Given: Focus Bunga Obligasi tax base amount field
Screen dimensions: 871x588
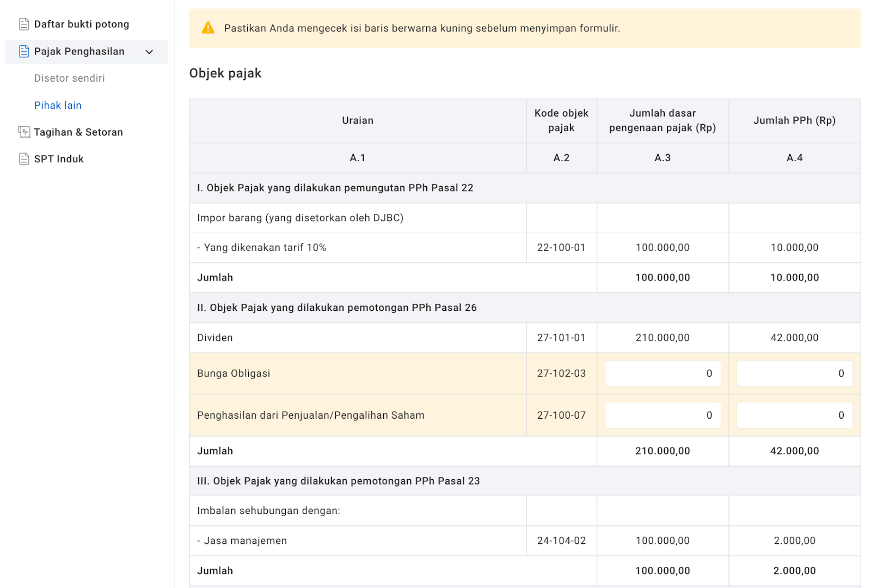Looking at the screenshot, I should 663,373.
